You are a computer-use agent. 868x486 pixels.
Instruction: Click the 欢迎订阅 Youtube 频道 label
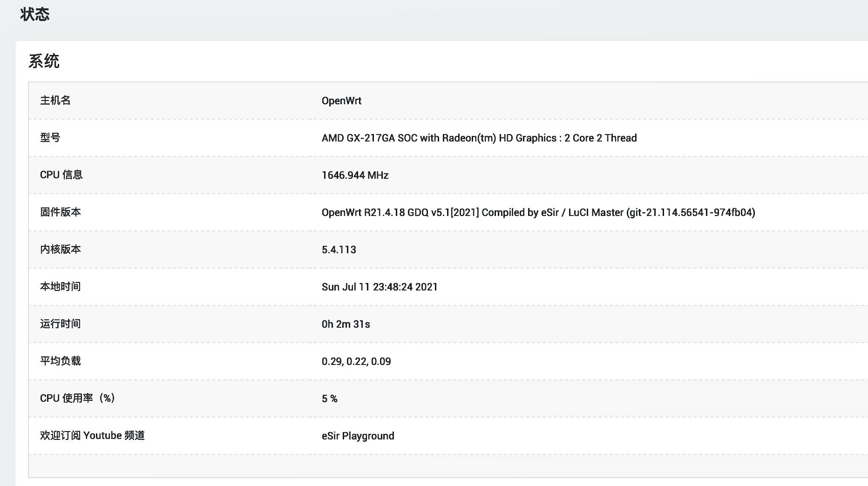click(x=92, y=436)
